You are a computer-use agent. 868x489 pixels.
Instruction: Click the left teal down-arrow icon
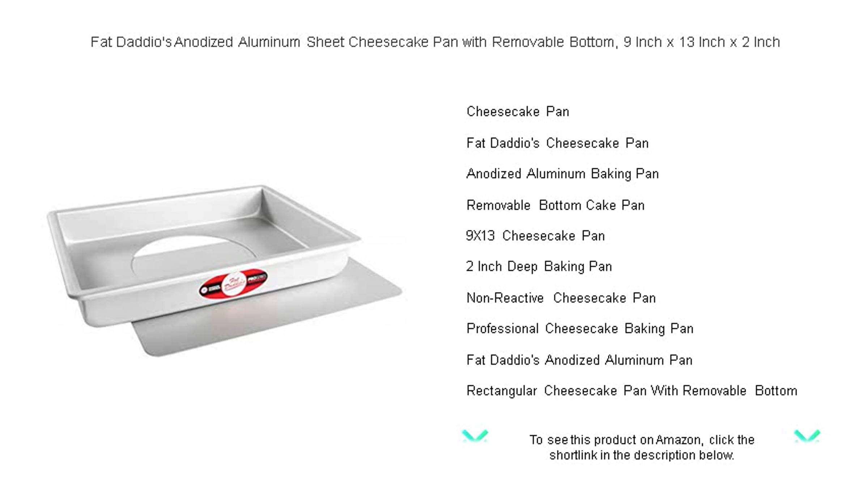[475, 436]
